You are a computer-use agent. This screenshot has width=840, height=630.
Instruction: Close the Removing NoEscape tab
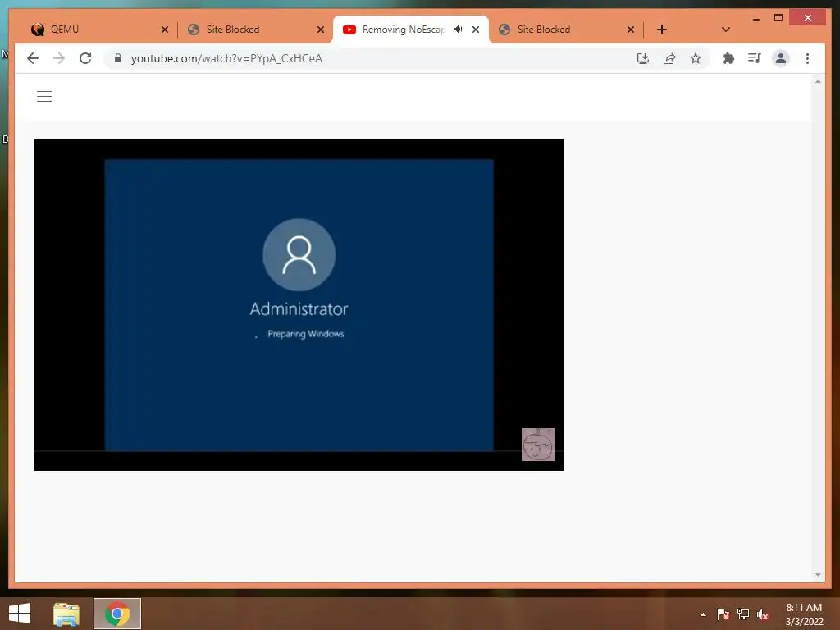coord(476,30)
